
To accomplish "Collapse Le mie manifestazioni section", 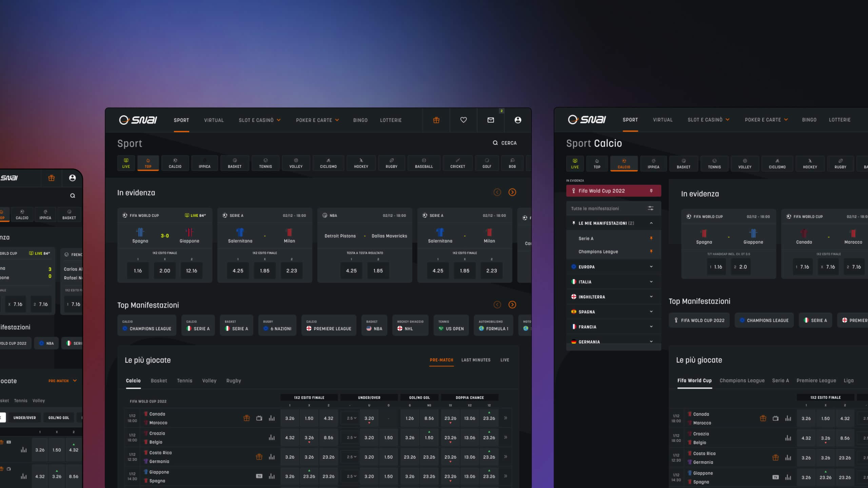I will pyautogui.click(x=651, y=223).
